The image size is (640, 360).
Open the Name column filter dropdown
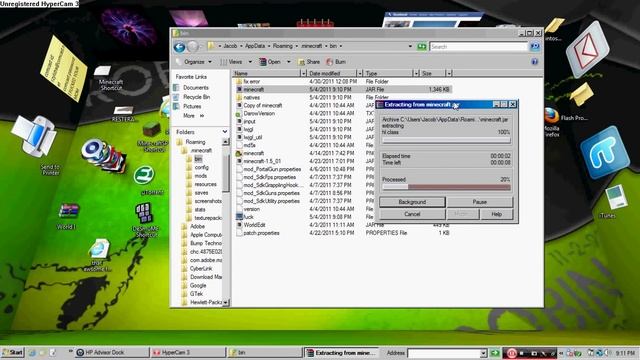point(303,73)
